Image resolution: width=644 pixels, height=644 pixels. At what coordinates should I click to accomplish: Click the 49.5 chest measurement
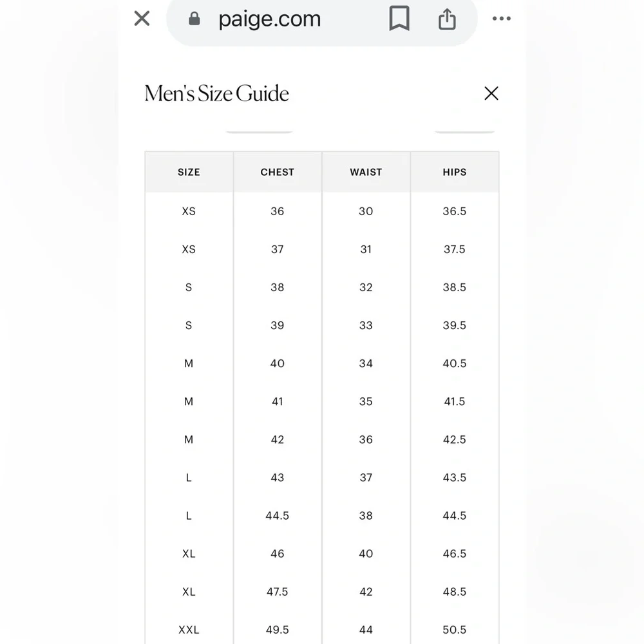[x=277, y=629]
